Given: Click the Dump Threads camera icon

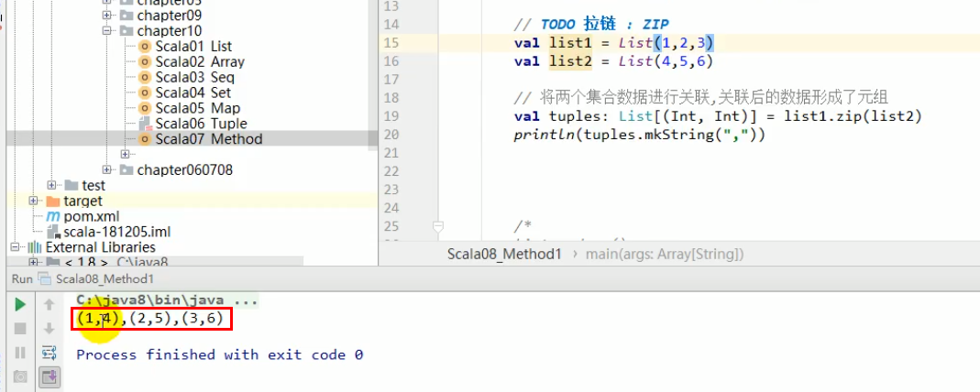Looking at the screenshot, I should tap(20, 376).
